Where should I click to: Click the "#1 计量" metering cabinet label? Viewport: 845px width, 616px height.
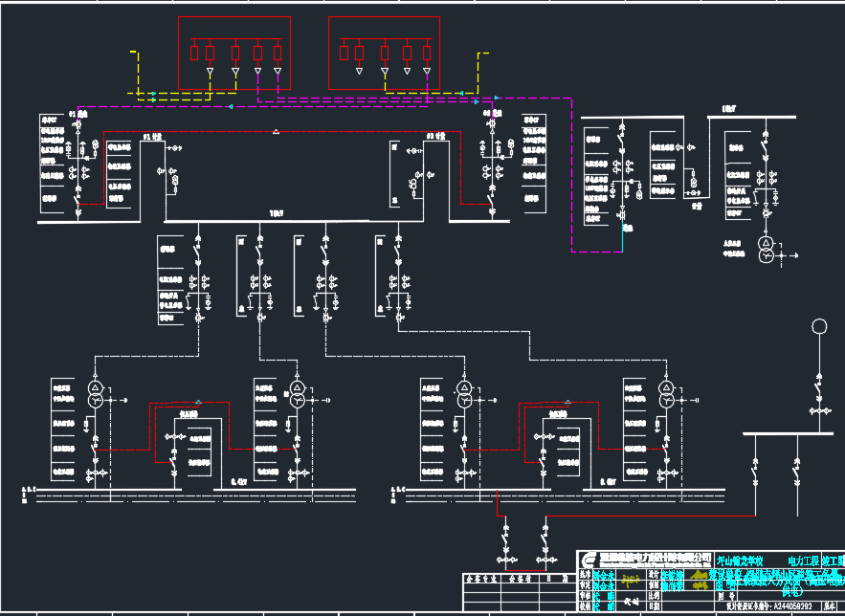click(152, 138)
